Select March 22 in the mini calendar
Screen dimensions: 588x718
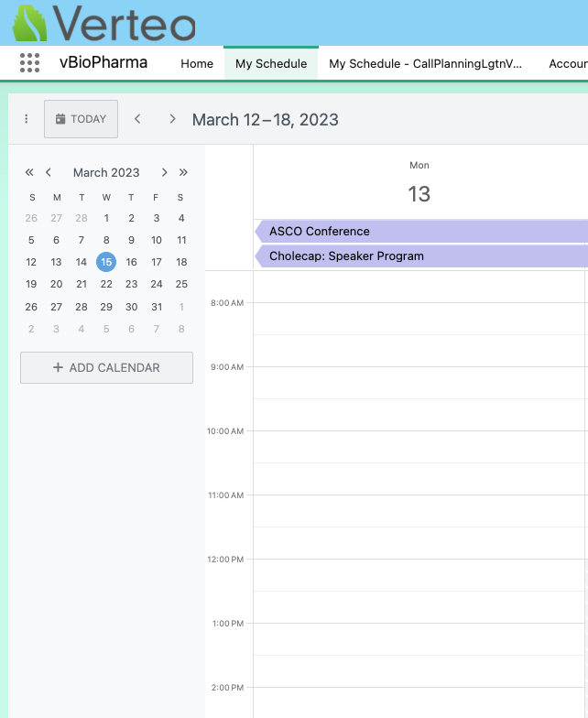[x=106, y=284]
